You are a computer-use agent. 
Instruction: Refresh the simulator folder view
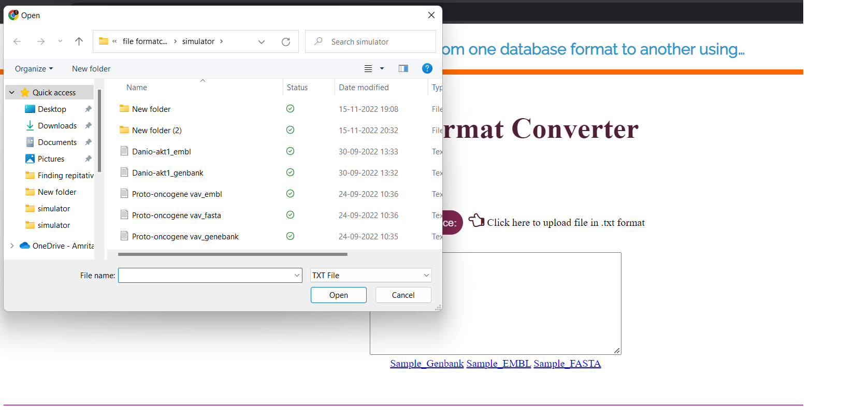pyautogui.click(x=286, y=41)
